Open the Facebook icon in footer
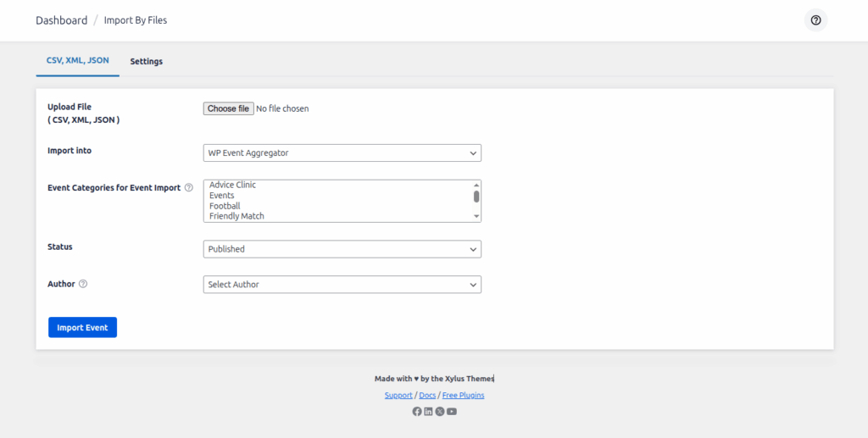 [x=417, y=412]
